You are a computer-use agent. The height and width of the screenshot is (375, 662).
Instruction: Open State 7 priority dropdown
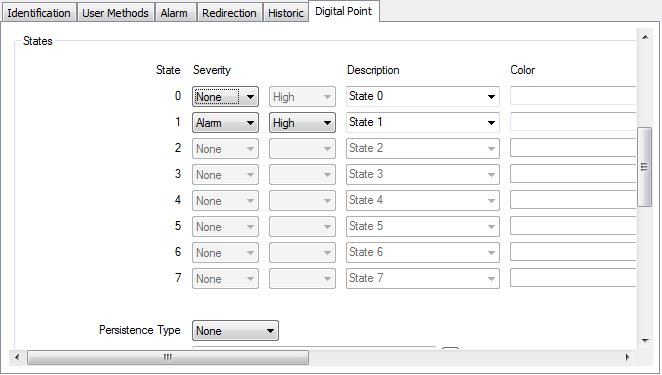coord(302,279)
